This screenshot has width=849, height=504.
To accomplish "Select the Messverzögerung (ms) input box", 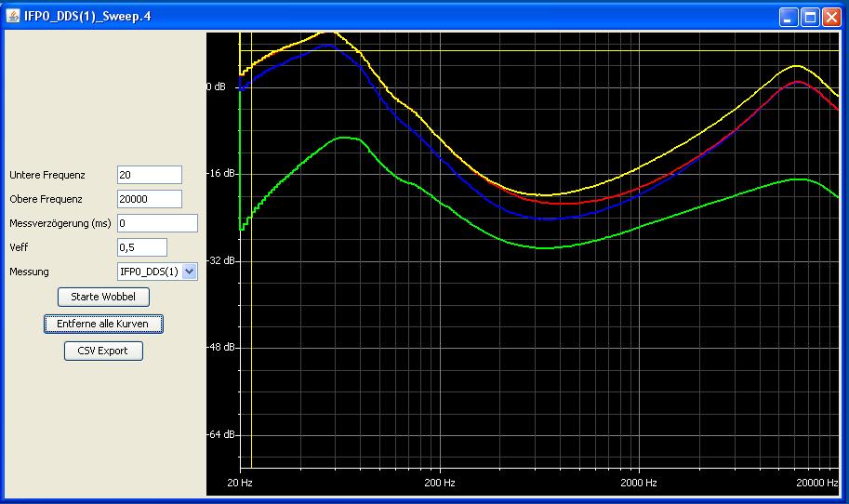I will (157, 223).
